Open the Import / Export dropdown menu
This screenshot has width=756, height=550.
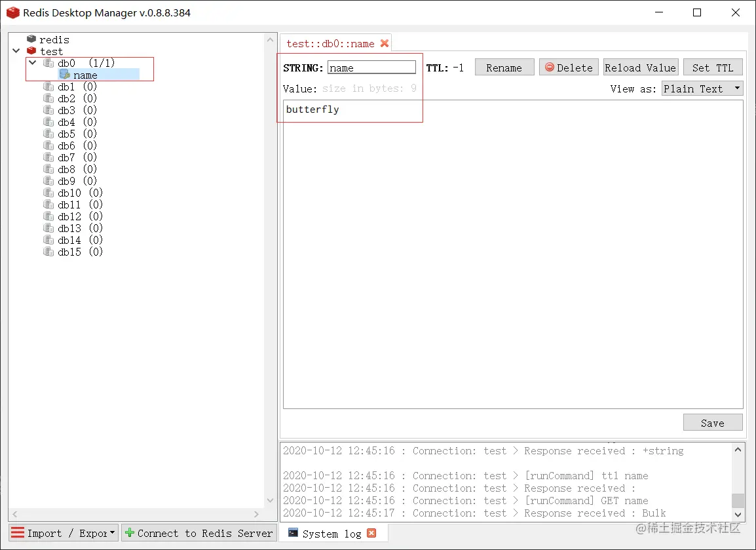click(63, 533)
